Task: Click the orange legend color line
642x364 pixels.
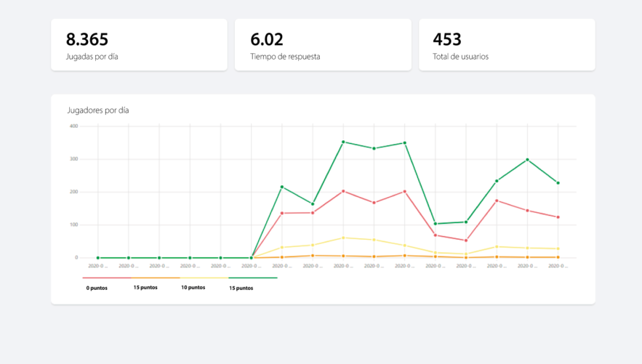Action: click(156, 278)
